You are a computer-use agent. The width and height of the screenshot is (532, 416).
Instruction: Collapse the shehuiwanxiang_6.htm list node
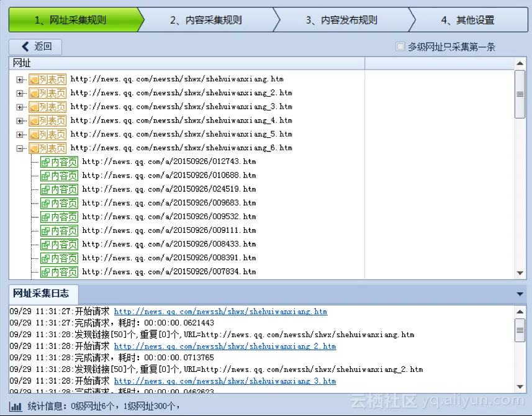coord(20,148)
